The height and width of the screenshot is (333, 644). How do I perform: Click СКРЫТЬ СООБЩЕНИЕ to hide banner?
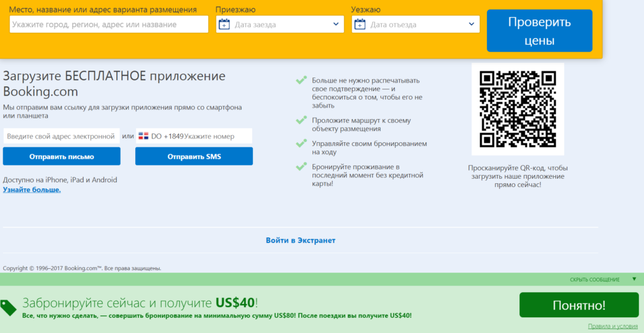(x=595, y=279)
